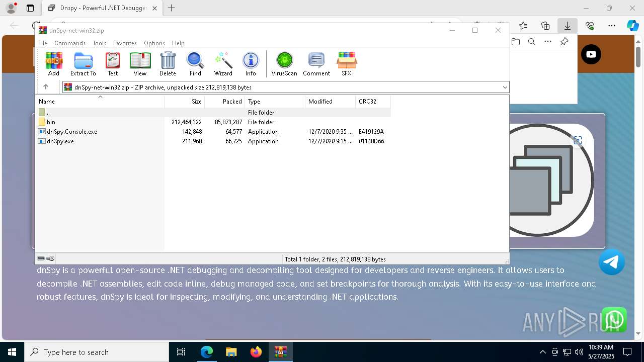Viewport: 644px width, 362px height.
Task: Go up one folder level arrow
Action: (x=46, y=87)
